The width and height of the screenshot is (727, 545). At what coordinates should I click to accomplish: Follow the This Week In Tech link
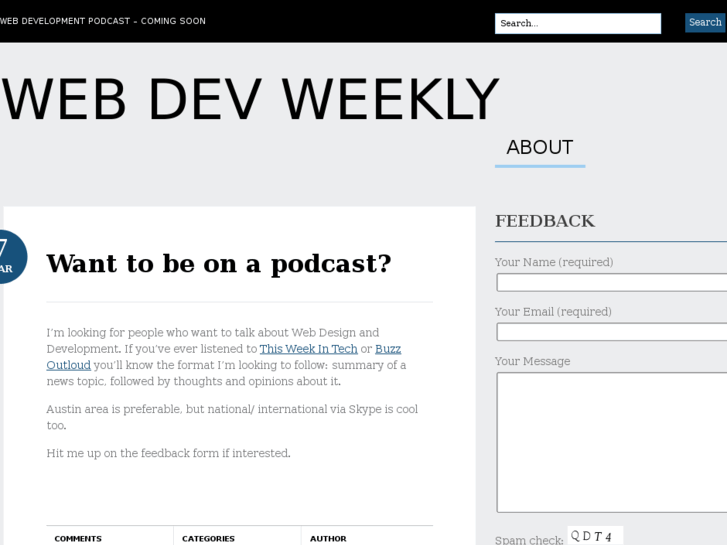pos(308,349)
